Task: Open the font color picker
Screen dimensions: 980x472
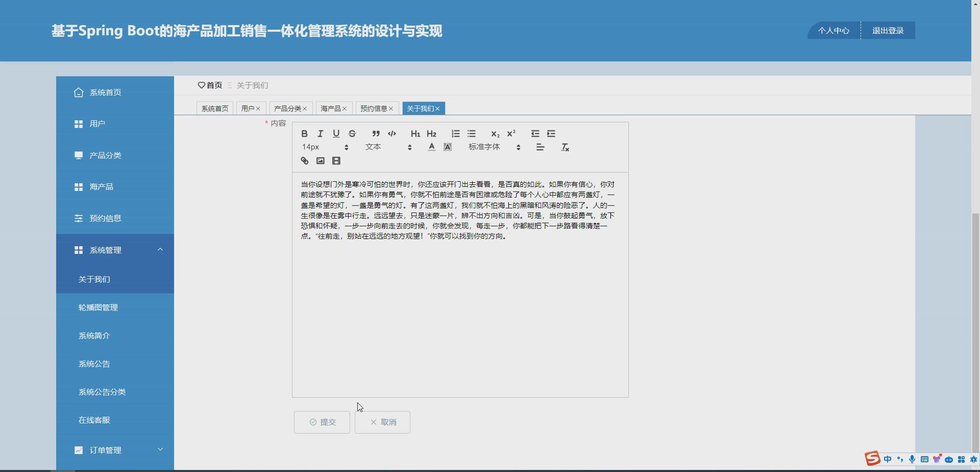Action: tap(431, 147)
